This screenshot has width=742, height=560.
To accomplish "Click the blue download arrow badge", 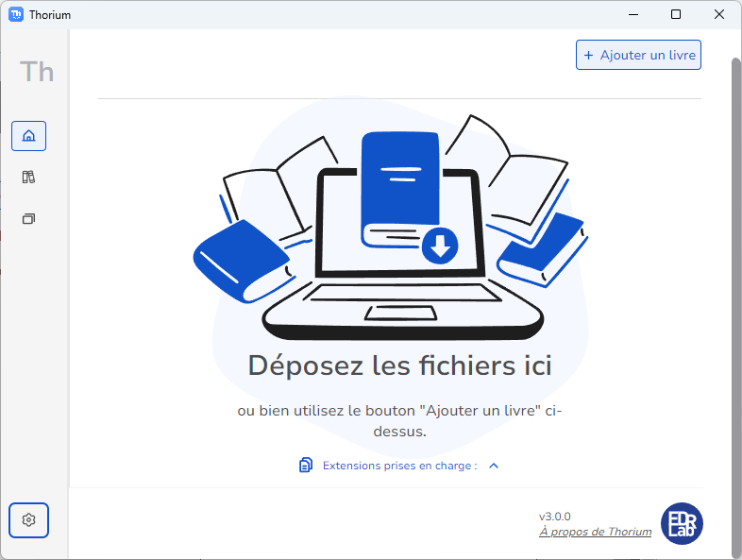I will pos(440,246).
